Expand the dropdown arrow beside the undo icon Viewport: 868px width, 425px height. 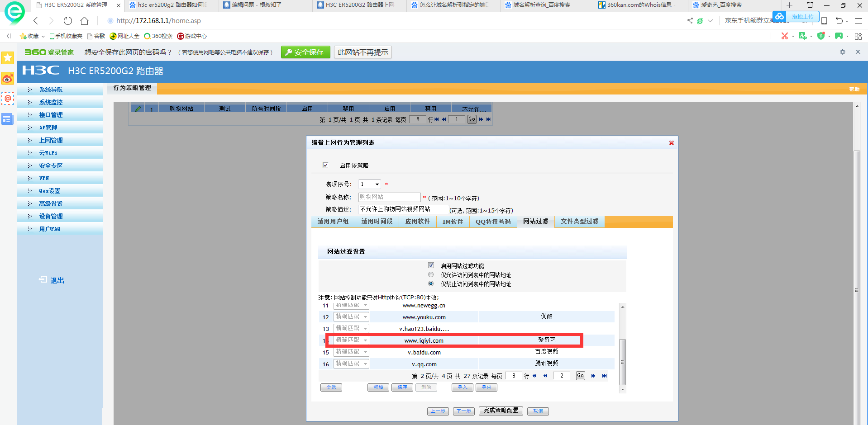tap(847, 21)
